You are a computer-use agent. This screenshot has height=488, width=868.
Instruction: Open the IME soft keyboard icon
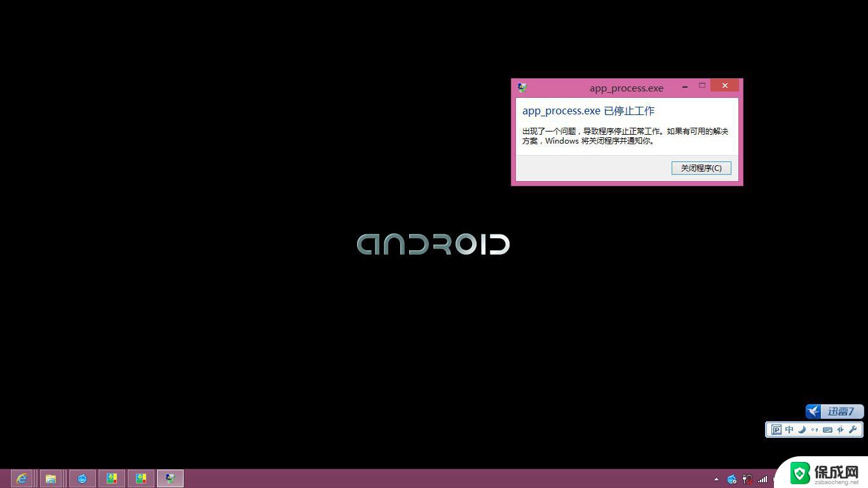click(x=827, y=430)
